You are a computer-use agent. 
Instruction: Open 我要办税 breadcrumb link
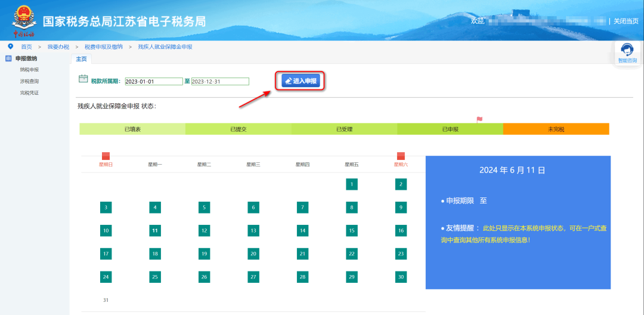pyautogui.click(x=58, y=47)
